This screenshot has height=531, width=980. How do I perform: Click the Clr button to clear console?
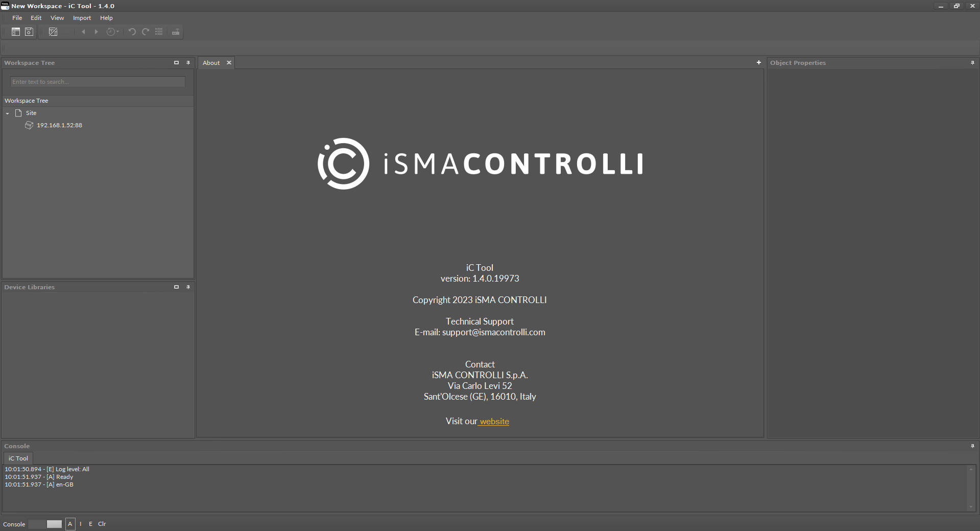pos(102,524)
